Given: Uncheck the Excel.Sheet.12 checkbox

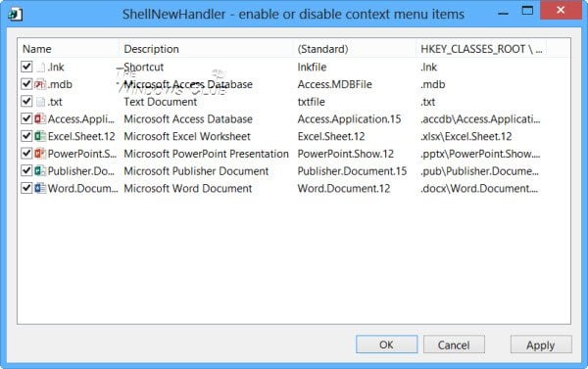Looking at the screenshot, I should (26, 136).
